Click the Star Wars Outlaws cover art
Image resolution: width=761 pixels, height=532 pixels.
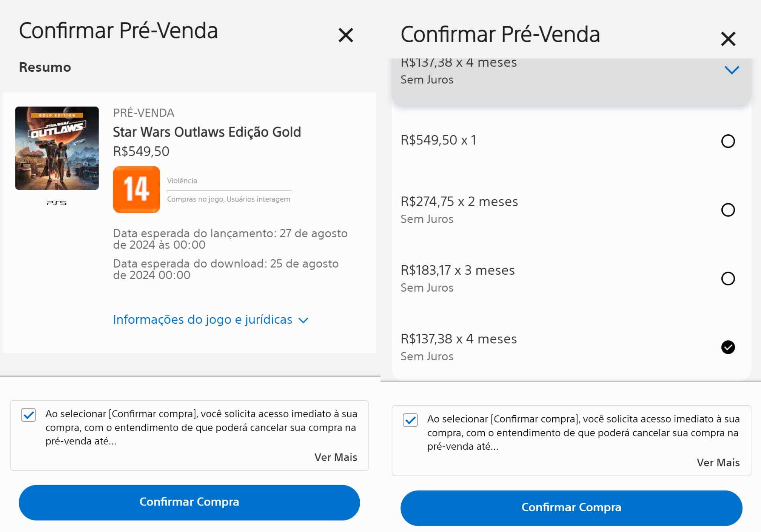(57, 148)
